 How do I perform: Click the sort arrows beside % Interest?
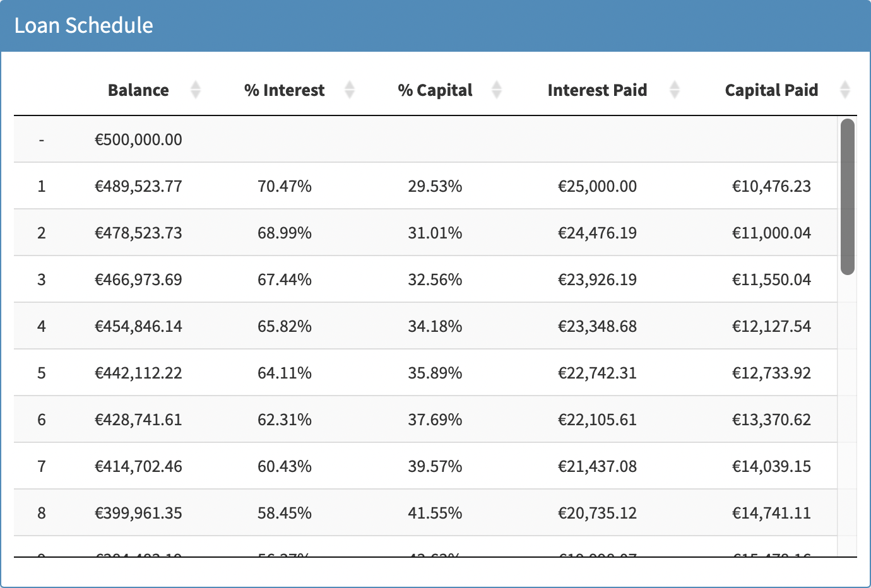[350, 90]
